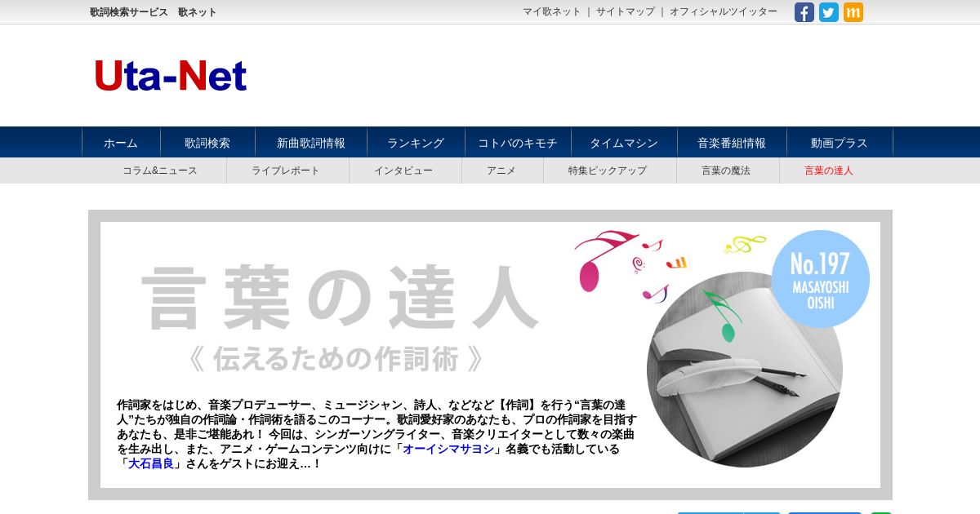
Task: Open コトバのキモチ navigation item
Action: 518,143
